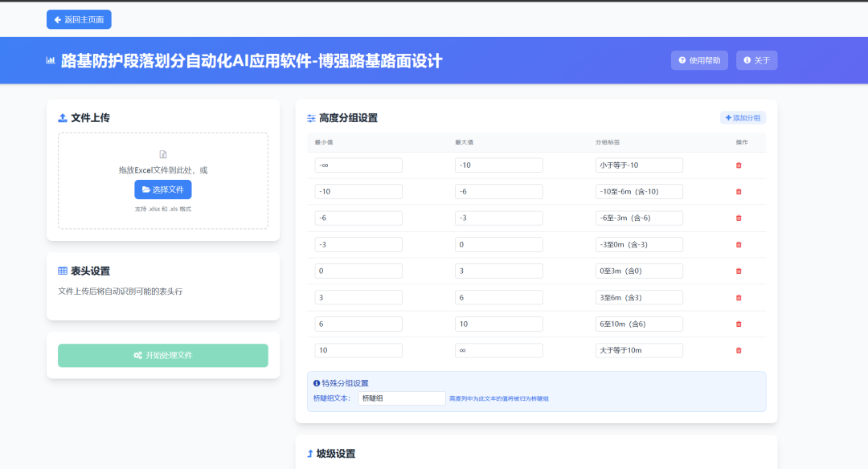The width and height of the screenshot is (868, 469).
Task: Click trash icon for -3至0m row
Action: pyautogui.click(x=739, y=245)
